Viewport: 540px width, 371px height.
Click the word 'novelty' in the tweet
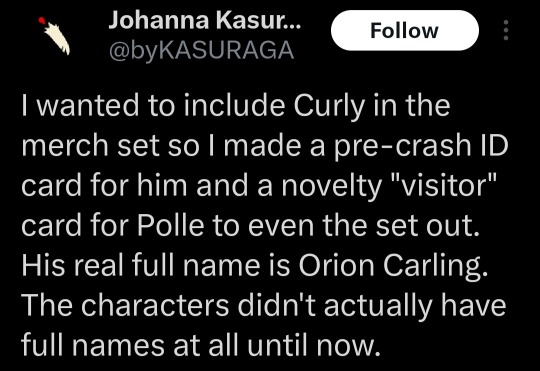331,186
